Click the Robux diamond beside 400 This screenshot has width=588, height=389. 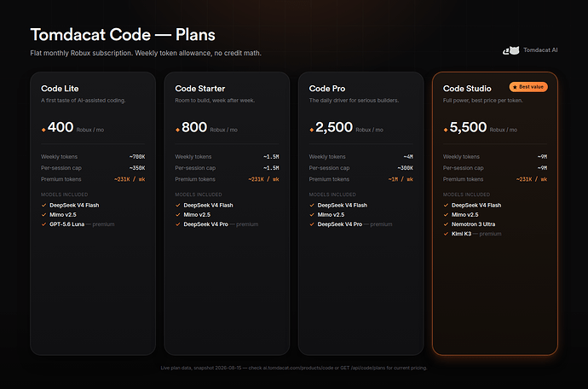click(x=43, y=130)
